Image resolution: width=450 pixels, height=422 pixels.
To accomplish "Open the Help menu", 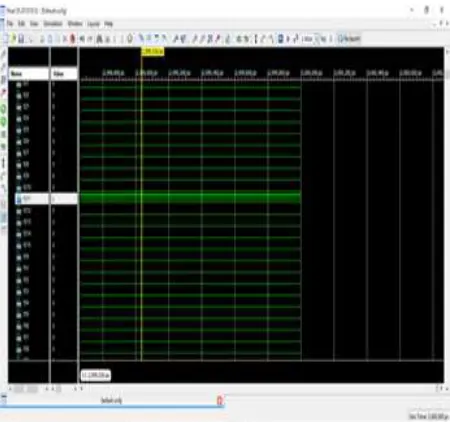I will [109, 24].
